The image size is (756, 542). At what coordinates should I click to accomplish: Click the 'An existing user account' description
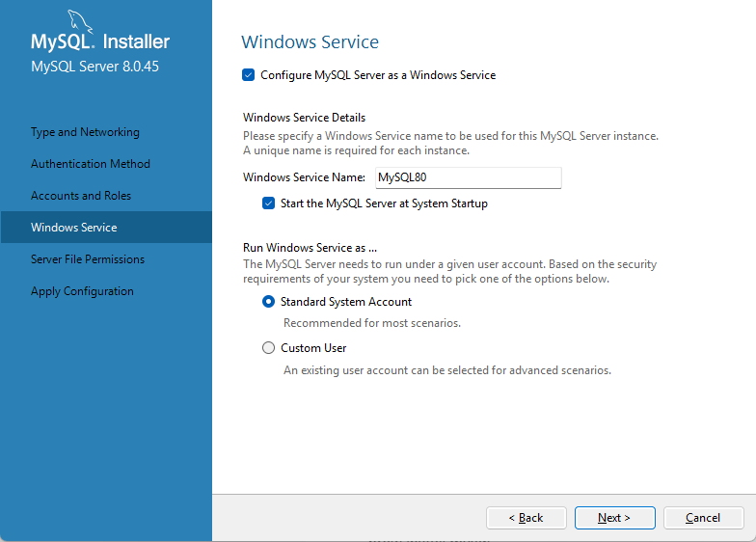point(447,370)
